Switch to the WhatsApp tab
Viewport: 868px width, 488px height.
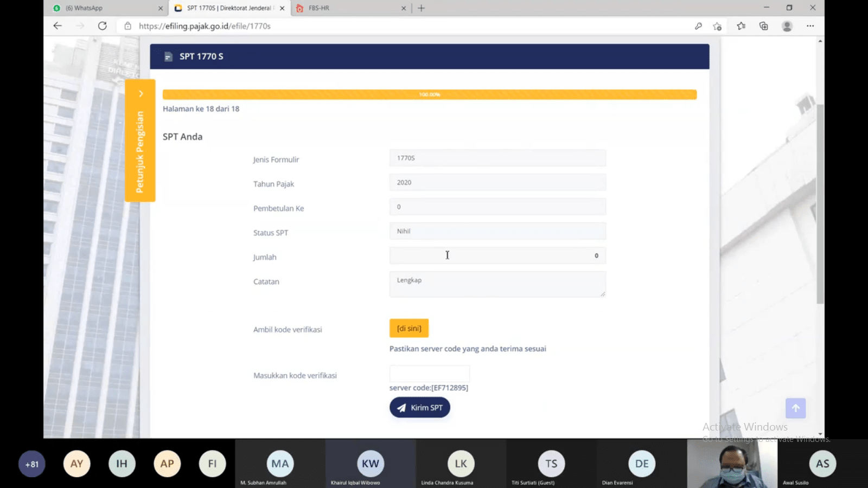point(103,8)
